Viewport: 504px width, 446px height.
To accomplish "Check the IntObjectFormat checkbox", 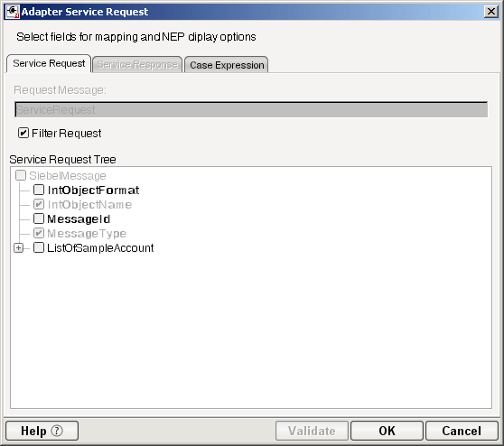I will (39, 190).
